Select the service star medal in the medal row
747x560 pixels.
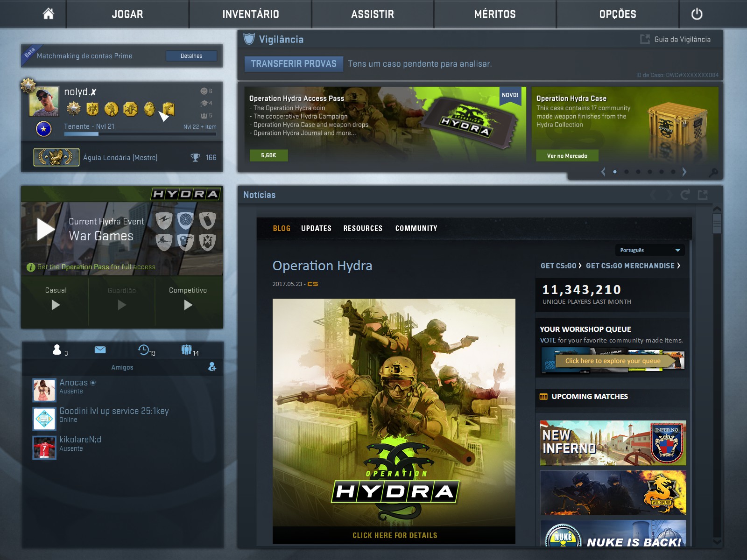coord(73,109)
